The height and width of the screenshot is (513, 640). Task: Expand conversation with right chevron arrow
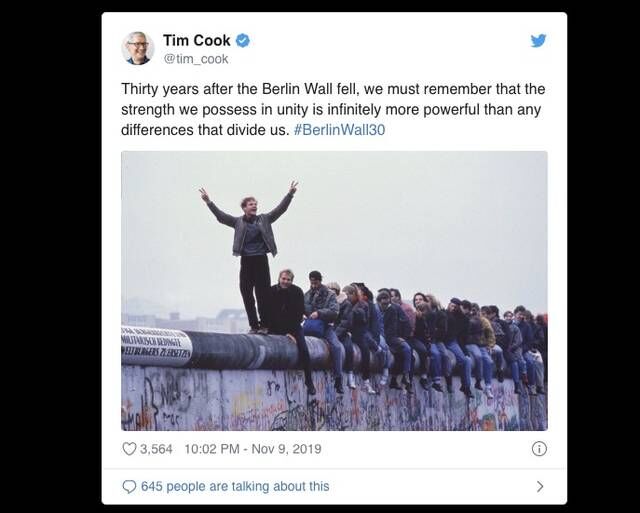click(x=540, y=486)
